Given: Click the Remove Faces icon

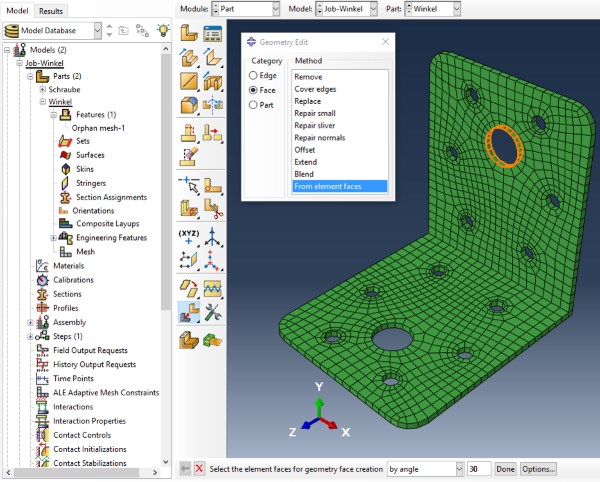Looking at the screenshot, I should coord(189,289).
